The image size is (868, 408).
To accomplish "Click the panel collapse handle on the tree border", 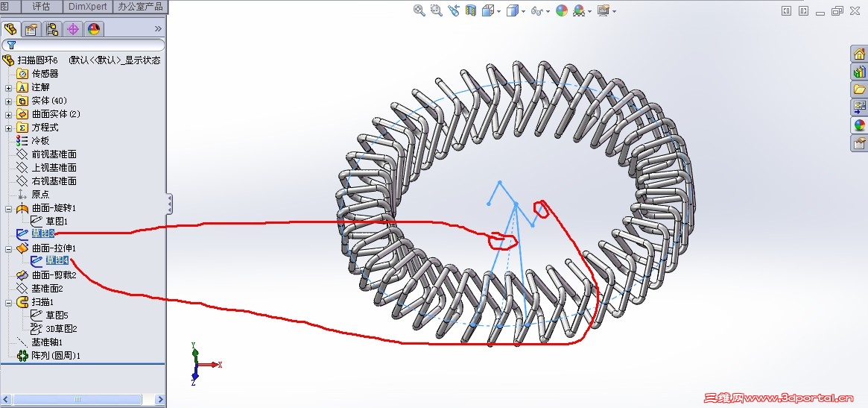I will point(169,204).
